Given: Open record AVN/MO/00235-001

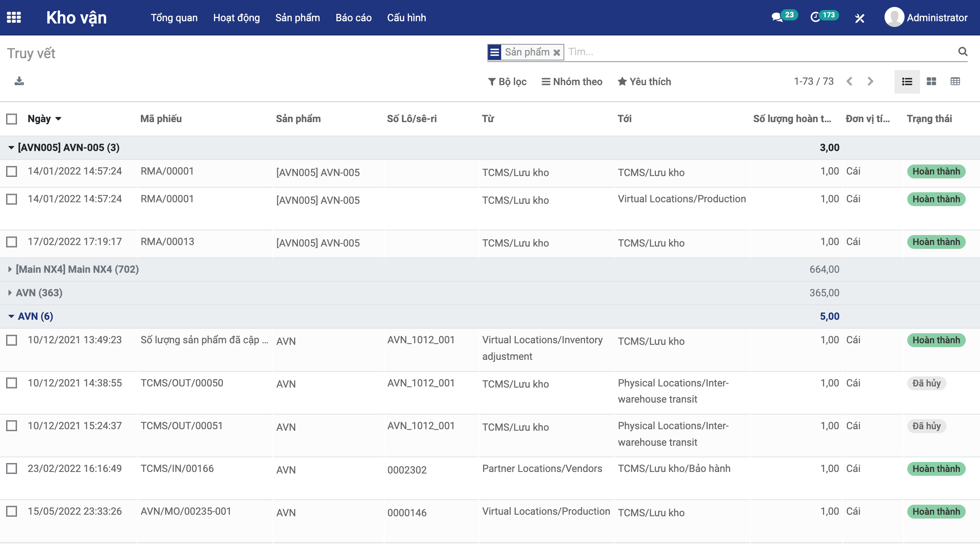Looking at the screenshot, I should coord(186,511).
